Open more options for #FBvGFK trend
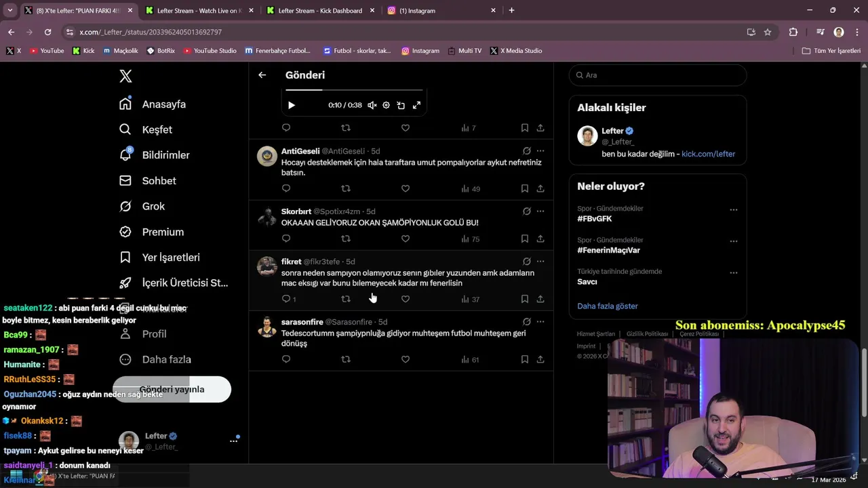The width and height of the screenshot is (868, 488). pos(733,210)
